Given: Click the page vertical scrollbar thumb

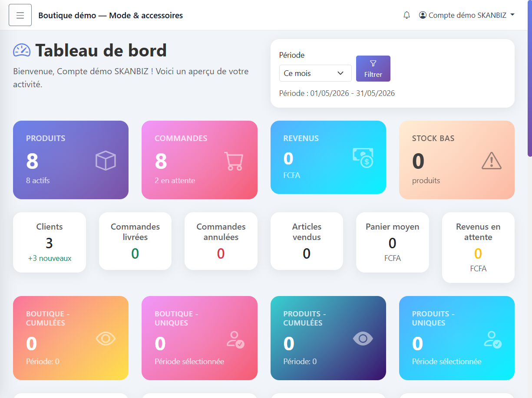Looking at the screenshot, I should tap(529, 78).
